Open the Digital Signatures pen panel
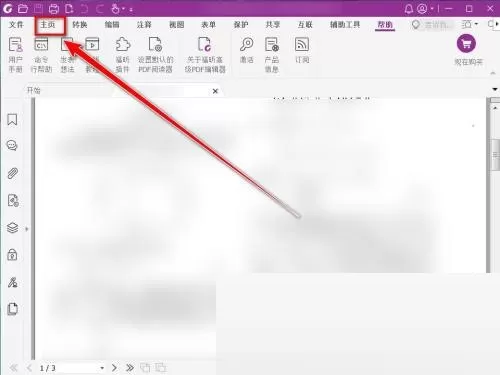The image size is (500, 375). 12,282
